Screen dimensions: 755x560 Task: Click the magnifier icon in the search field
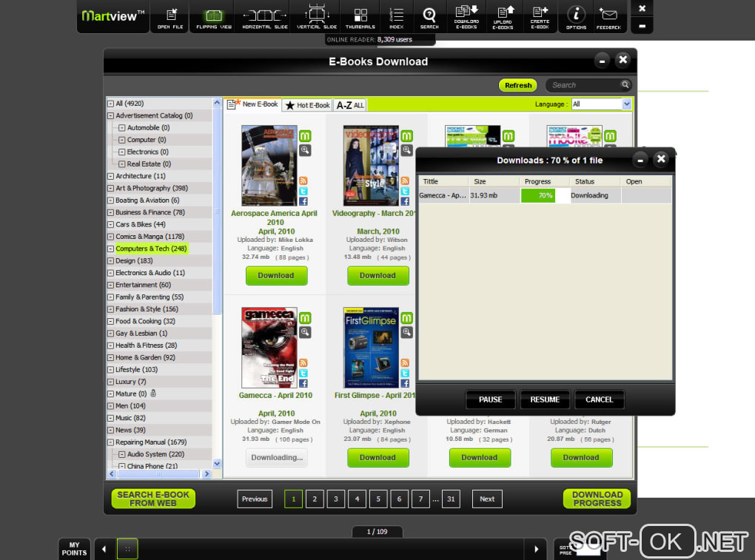(625, 85)
